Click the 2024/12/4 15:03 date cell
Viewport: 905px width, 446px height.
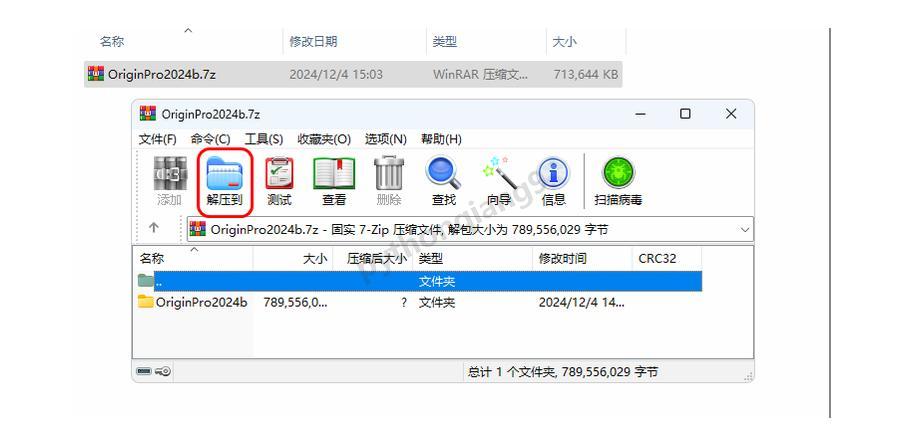click(336, 74)
